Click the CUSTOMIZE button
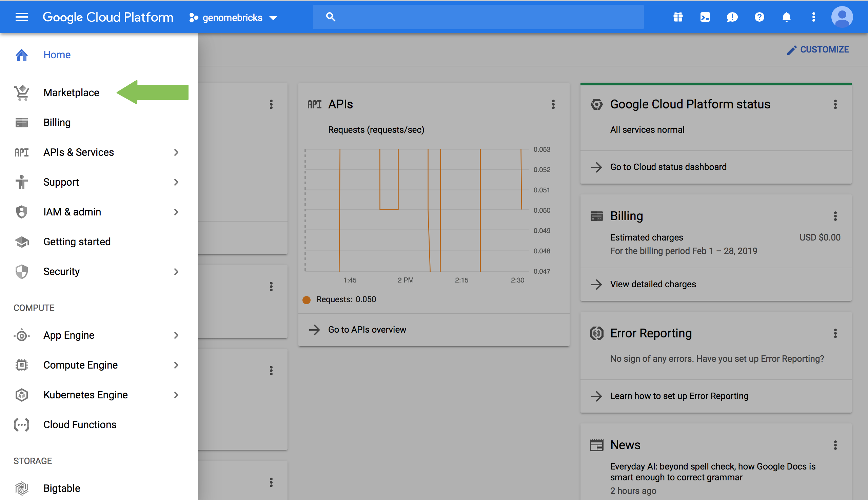Viewport: 868px width, 500px height. [818, 49]
